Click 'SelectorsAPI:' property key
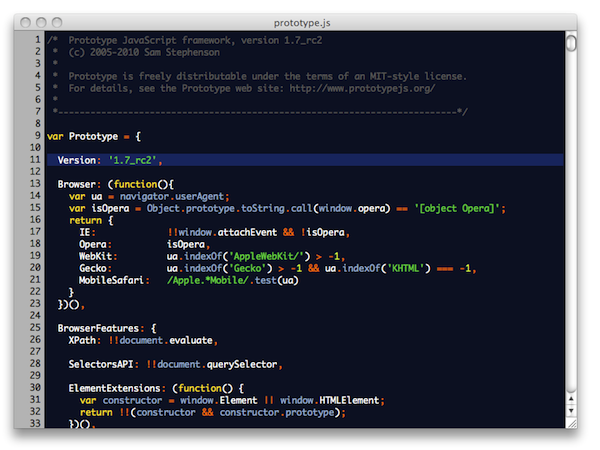600x450 pixels. tap(103, 364)
